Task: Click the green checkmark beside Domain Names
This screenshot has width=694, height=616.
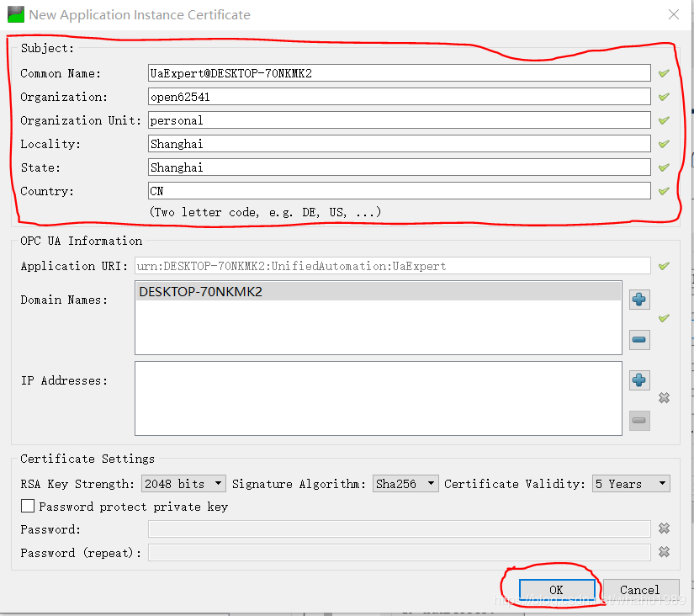Action: (x=664, y=318)
